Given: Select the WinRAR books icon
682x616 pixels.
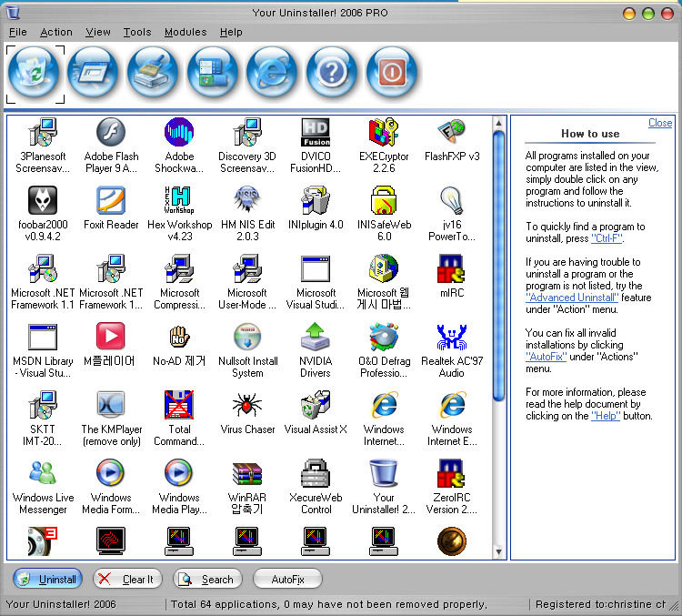Looking at the screenshot, I should pyautogui.click(x=247, y=473).
